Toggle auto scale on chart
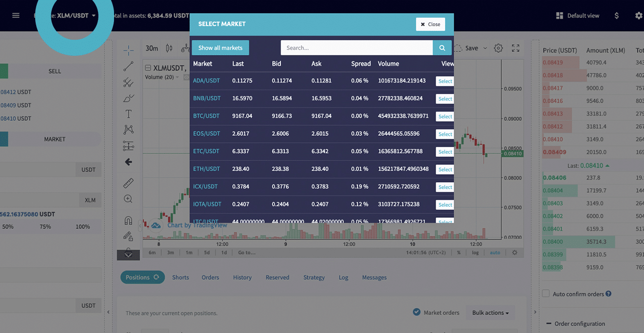This screenshot has width=644, height=333. [495, 253]
